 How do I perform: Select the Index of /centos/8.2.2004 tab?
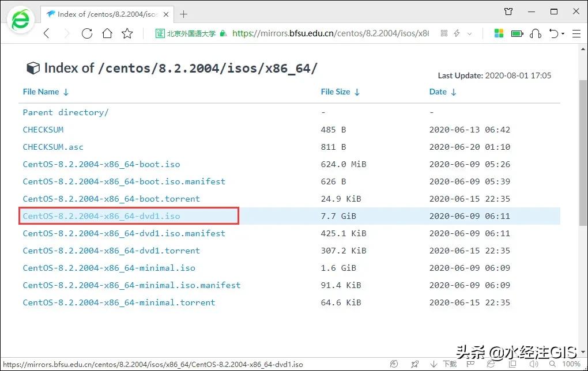(x=104, y=14)
